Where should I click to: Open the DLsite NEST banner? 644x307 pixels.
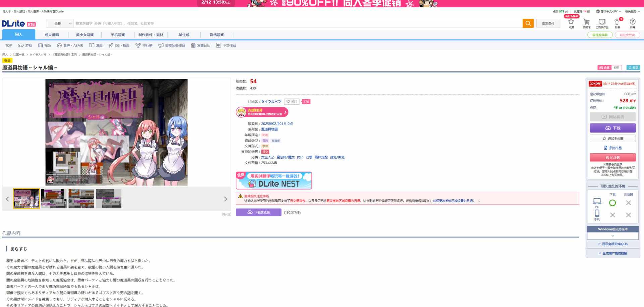(274, 181)
